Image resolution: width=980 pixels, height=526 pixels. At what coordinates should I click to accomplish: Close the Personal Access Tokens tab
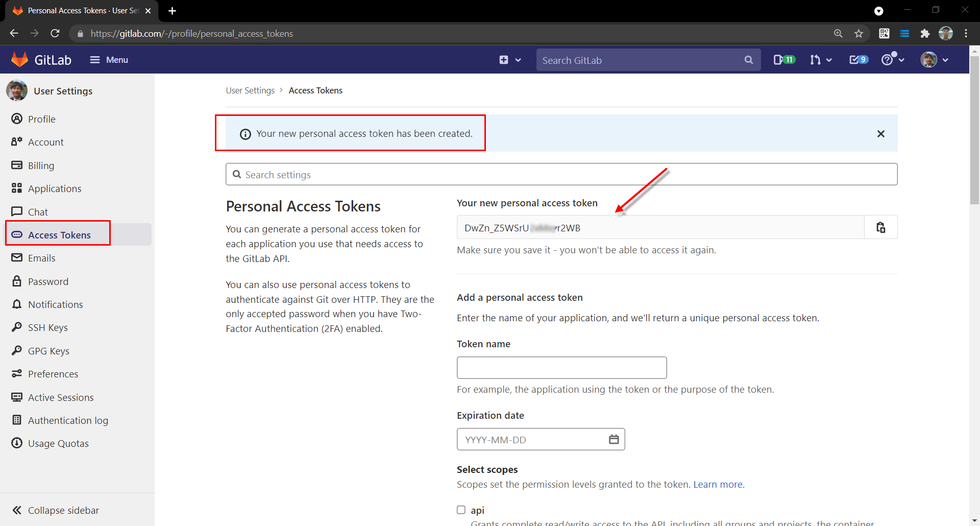(x=148, y=11)
